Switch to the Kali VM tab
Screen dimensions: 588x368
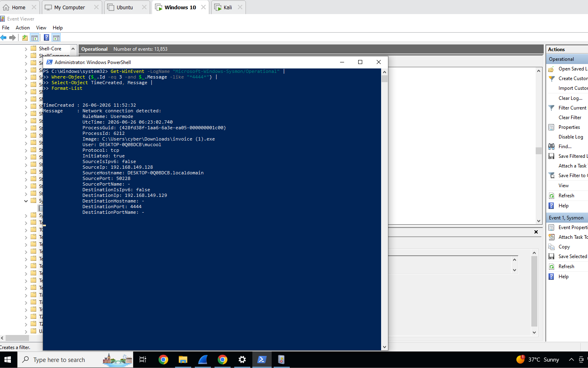(228, 7)
